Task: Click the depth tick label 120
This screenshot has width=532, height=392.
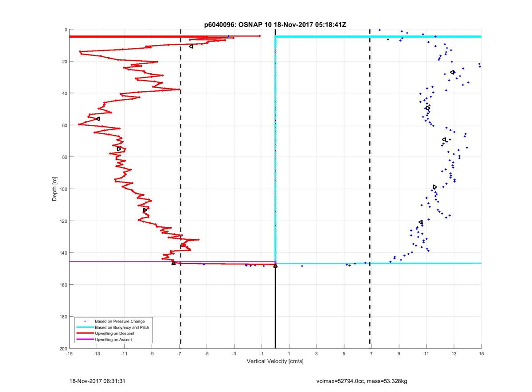Action: (x=63, y=221)
